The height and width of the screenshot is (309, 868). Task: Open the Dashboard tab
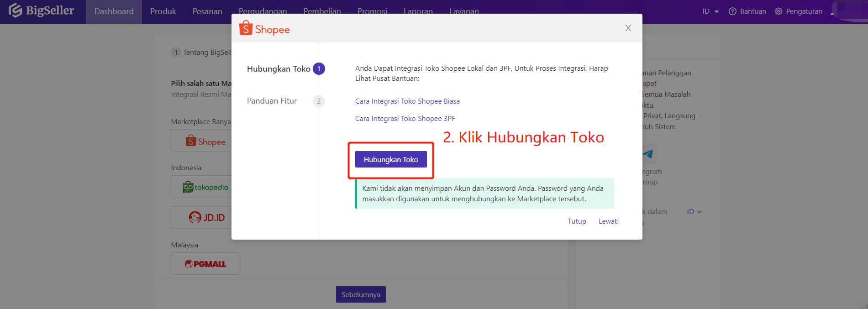click(x=114, y=11)
